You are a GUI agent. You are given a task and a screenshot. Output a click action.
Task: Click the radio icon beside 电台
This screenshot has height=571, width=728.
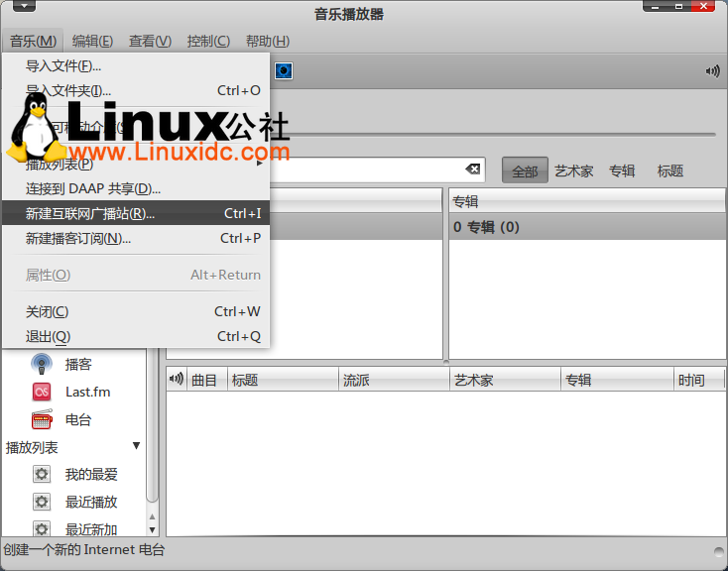pos(42,419)
